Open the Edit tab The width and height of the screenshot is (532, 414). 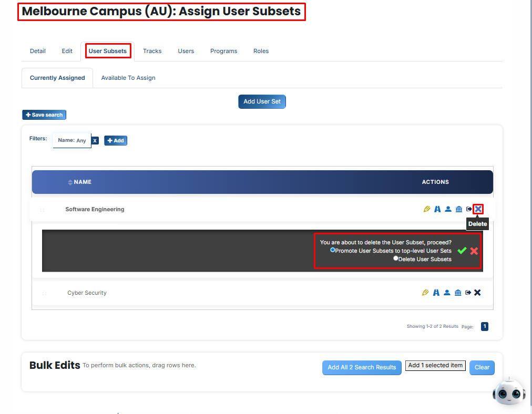coord(67,51)
